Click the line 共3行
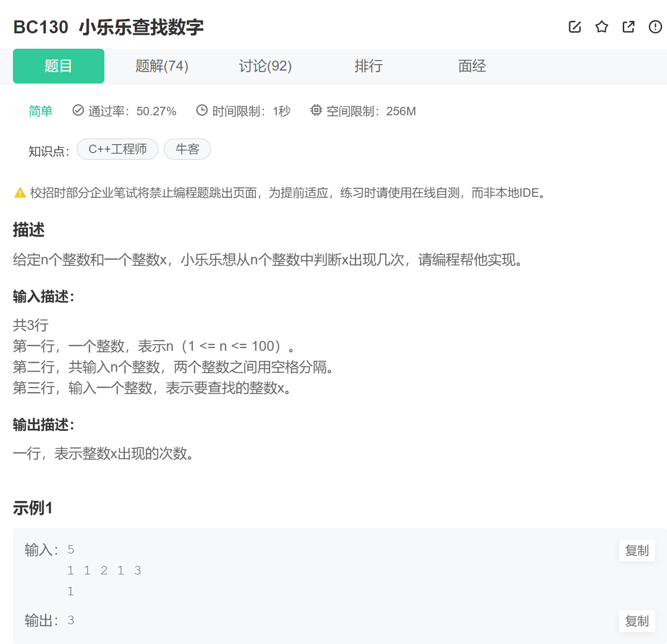The image size is (667, 644). [31, 325]
